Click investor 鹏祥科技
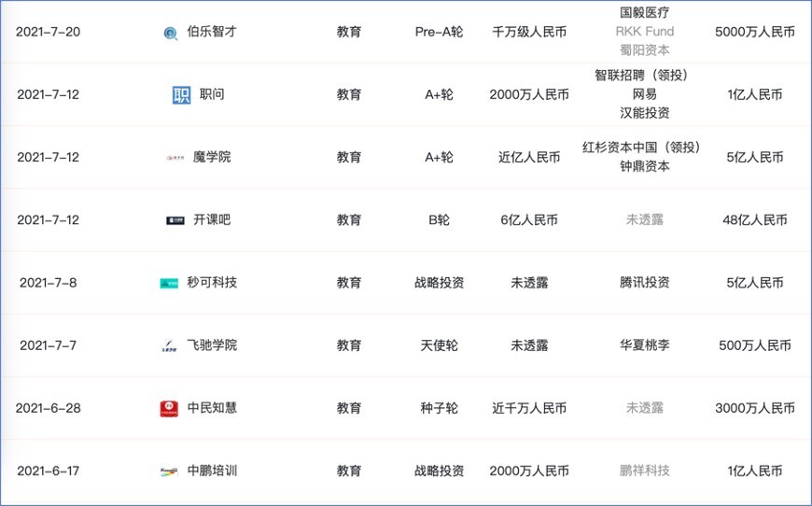Image resolution: width=812 pixels, height=506 pixels. 645,471
